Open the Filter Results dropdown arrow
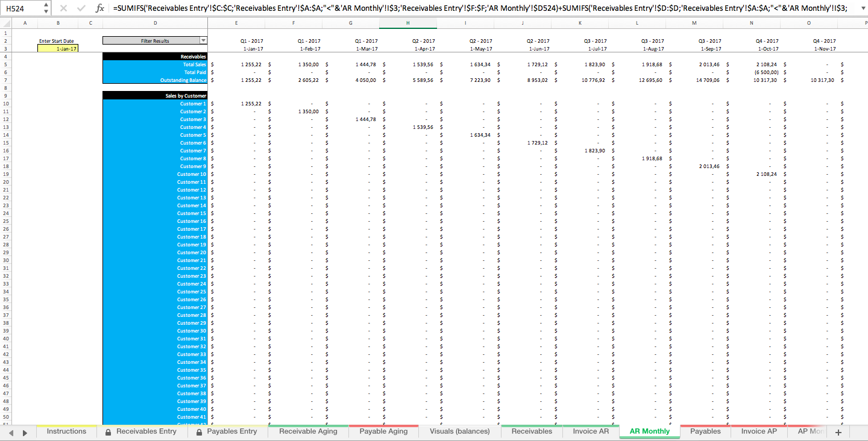Image resolution: width=868 pixels, height=441 pixels. tap(203, 40)
